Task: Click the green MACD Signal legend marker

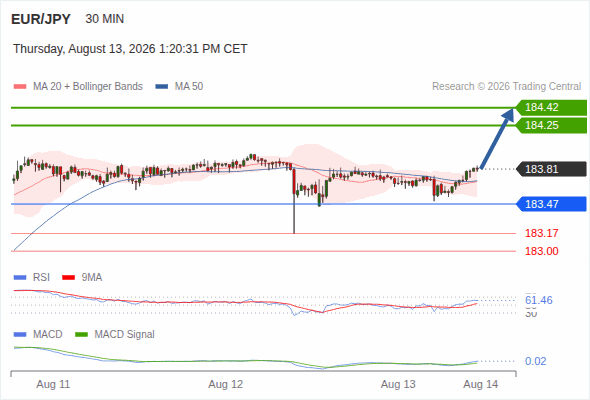Action: 82,334
